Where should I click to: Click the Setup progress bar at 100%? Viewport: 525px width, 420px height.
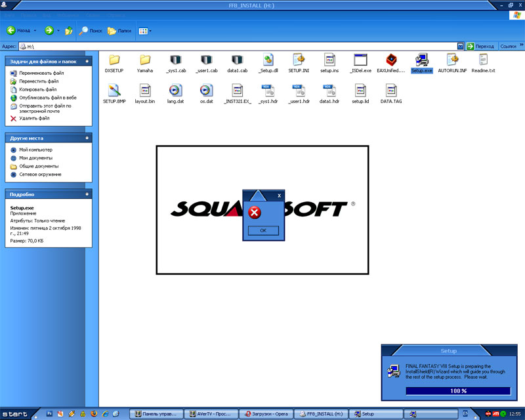(458, 391)
